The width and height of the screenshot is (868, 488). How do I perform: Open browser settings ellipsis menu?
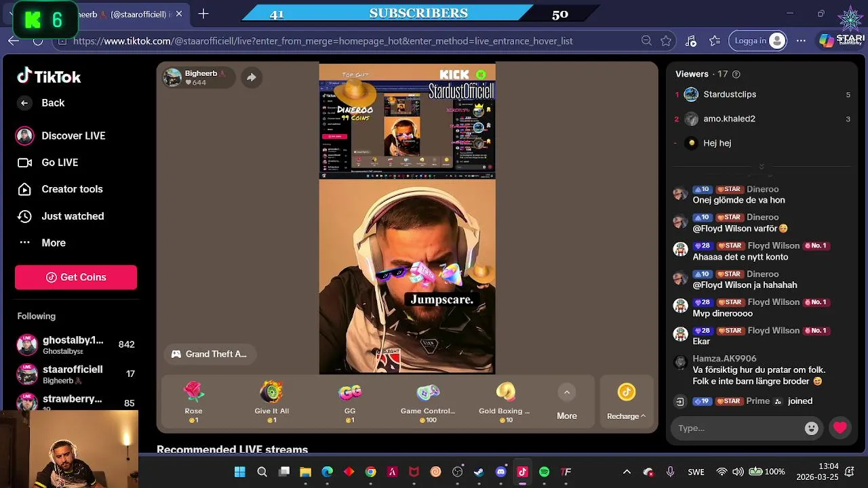click(x=801, y=41)
